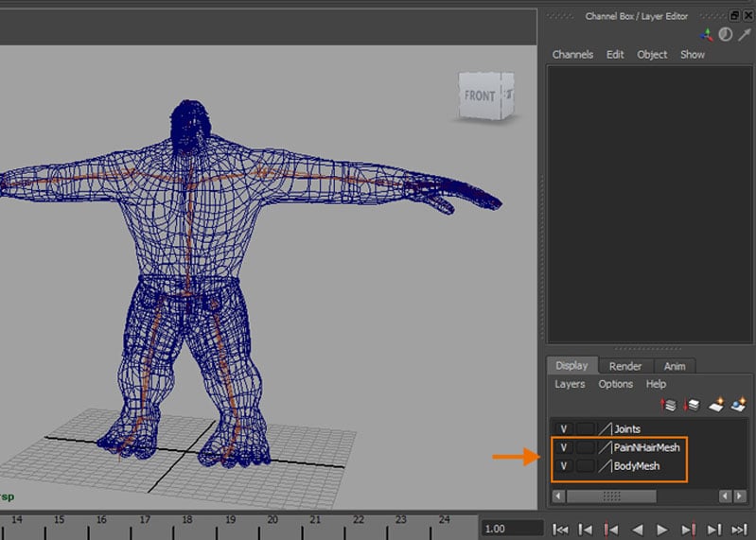Image resolution: width=756 pixels, height=540 pixels.
Task: Click the manipulator axes icon in Channel Box
Action: click(707, 35)
